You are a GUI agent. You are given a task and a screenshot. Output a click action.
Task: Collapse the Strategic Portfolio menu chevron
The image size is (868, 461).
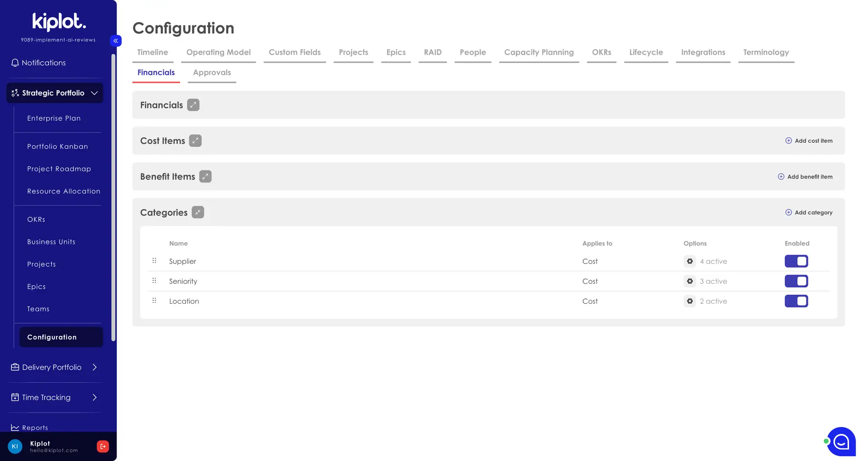(x=94, y=93)
